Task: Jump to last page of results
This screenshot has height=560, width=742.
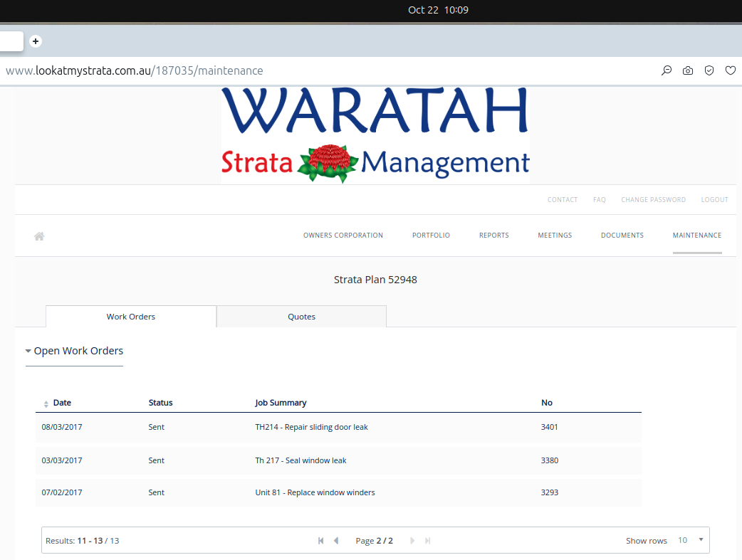Action: coord(428,541)
